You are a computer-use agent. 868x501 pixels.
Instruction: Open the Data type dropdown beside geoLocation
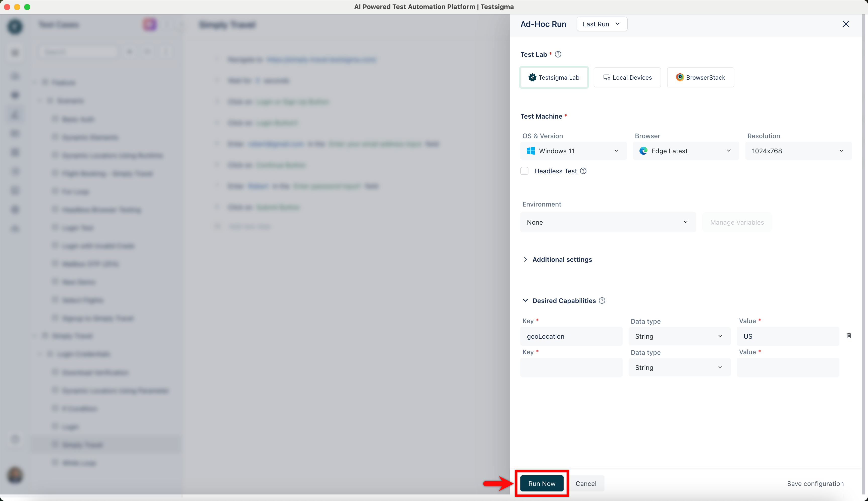pos(680,336)
